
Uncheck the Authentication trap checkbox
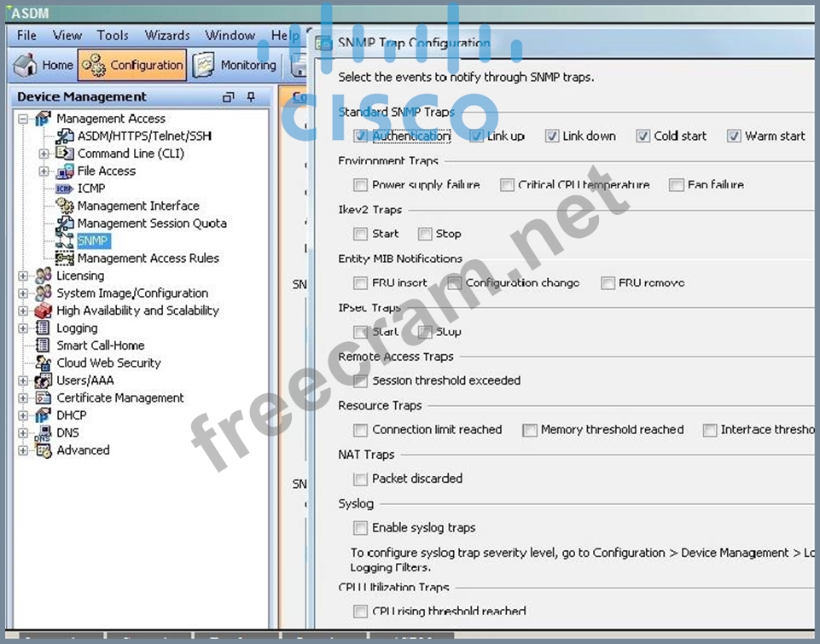point(361,136)
